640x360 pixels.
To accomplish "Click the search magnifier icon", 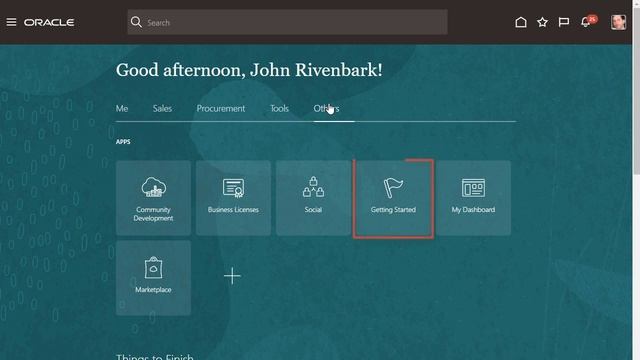I will tap(136, 22).
